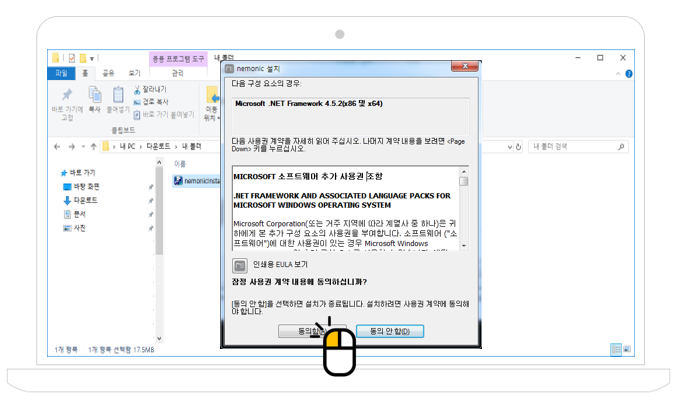Click the 인쇄용 EULA 보기 label
Image resolution: width=677 pixels, height=405 pixels.
click(280, 264)
